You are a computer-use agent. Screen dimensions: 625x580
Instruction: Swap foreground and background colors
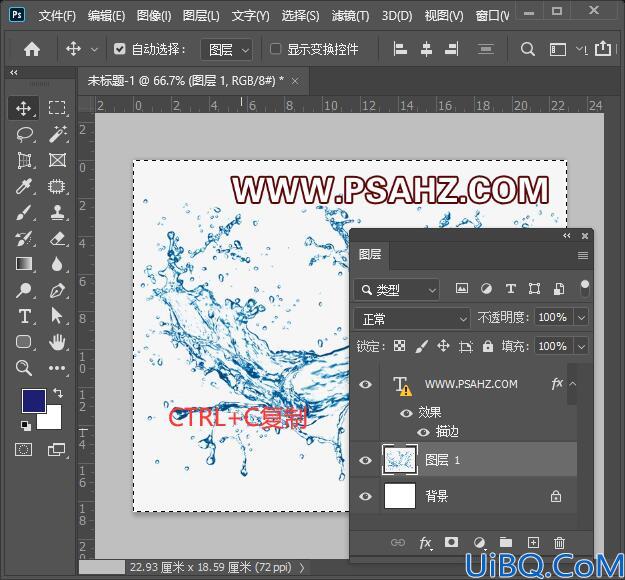(x=58, y=393)
